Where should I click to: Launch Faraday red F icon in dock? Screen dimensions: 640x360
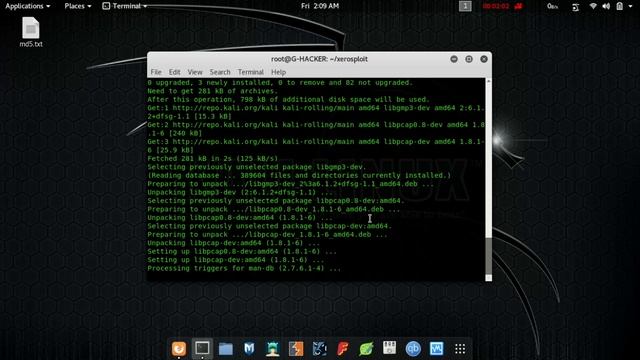coord(343,349)
